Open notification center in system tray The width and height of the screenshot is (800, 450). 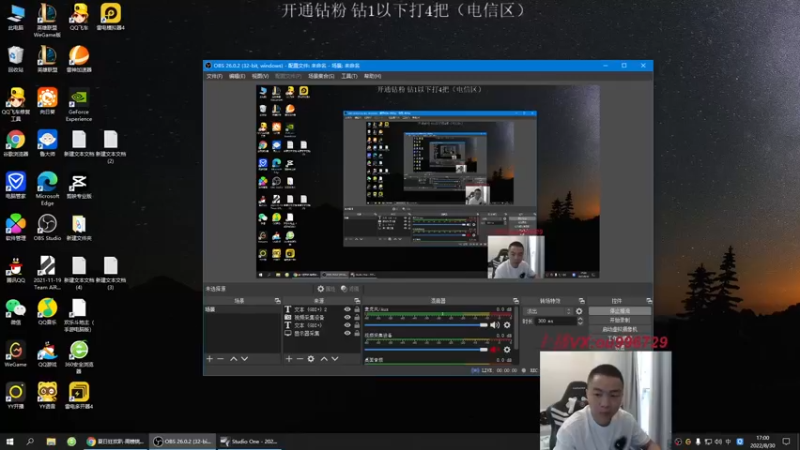pos(786,441)
